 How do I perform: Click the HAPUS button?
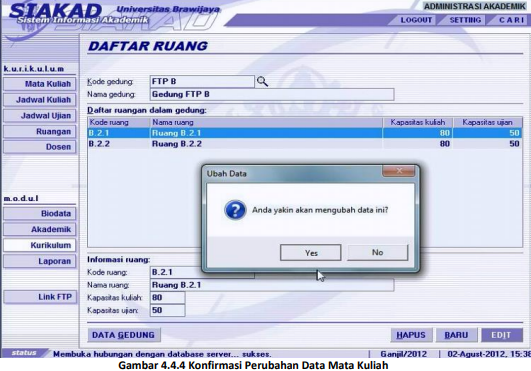[411, 335]
